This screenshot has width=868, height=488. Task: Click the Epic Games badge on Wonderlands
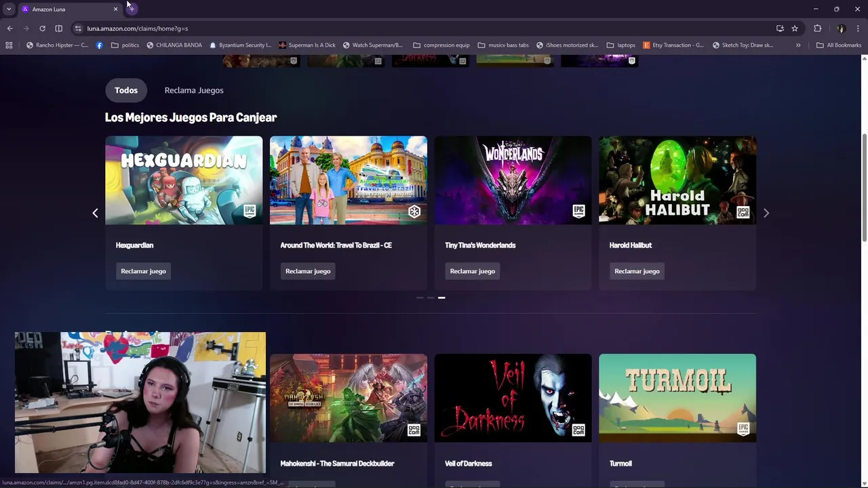(x=578, y=211)
